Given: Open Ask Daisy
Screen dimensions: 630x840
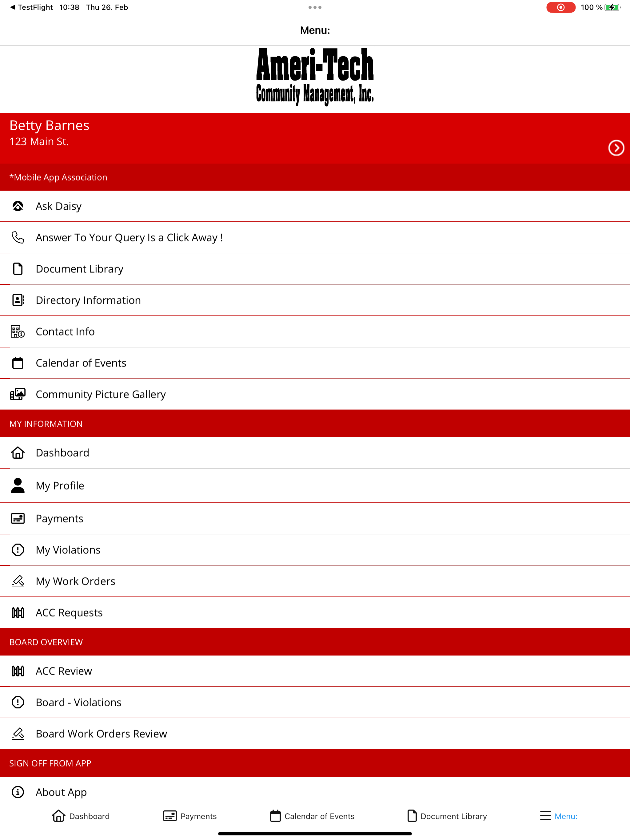Looking at the screenshot, I should (x=315, y=206).
